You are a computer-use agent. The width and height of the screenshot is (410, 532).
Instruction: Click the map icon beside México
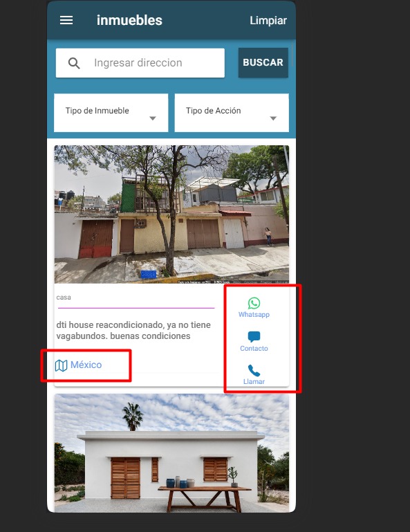[61, 365]
